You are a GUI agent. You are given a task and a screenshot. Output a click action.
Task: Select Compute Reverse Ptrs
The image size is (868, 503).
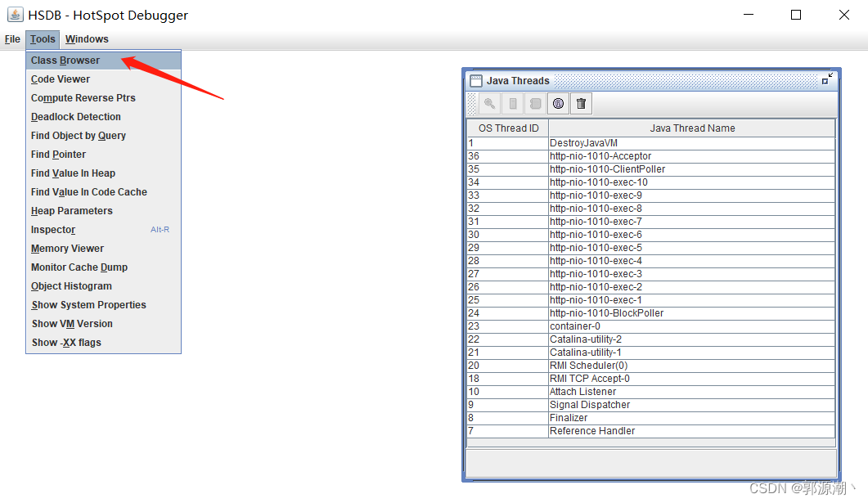[x=104, y=98]
